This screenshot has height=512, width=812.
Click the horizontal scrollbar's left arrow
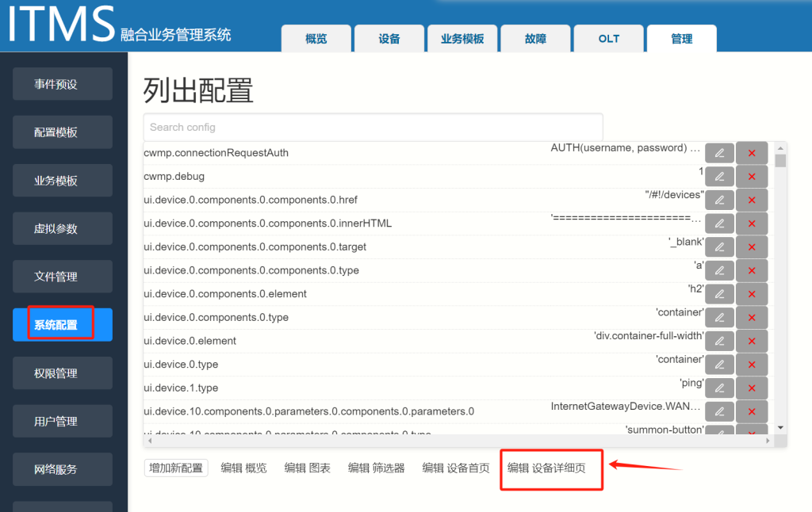(x=150, y=441)
